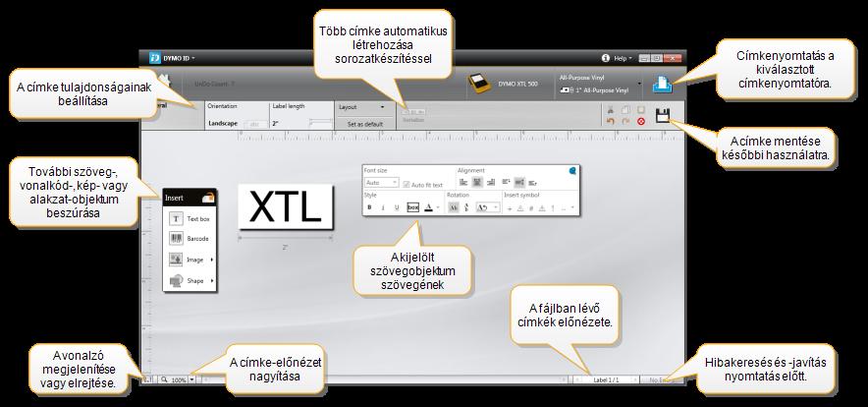This screenshot has width=868, height=407.
Task: Align text center horizontally
Action: pos(476,182)
